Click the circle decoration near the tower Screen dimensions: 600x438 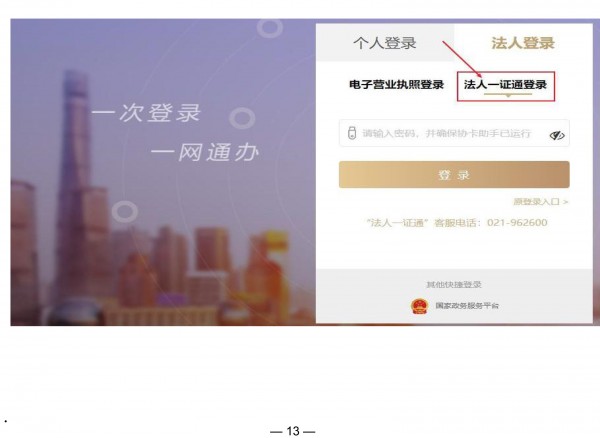(125, 211)
